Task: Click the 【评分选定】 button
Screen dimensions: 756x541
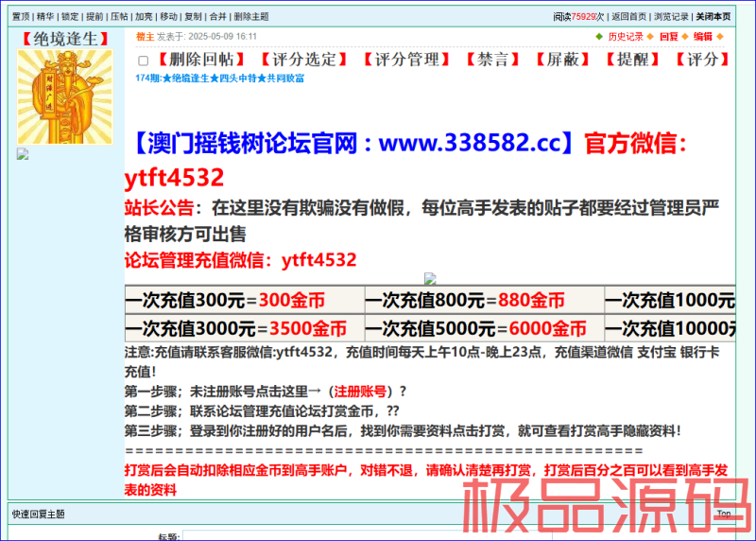Action: [x=303, y=60]
